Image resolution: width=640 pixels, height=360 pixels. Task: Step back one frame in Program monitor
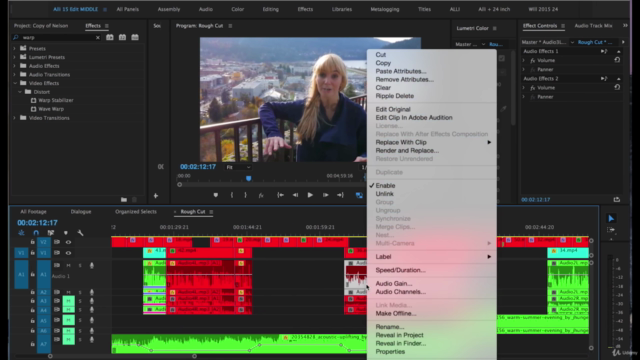pyautogui.click(x=295, y=195)
